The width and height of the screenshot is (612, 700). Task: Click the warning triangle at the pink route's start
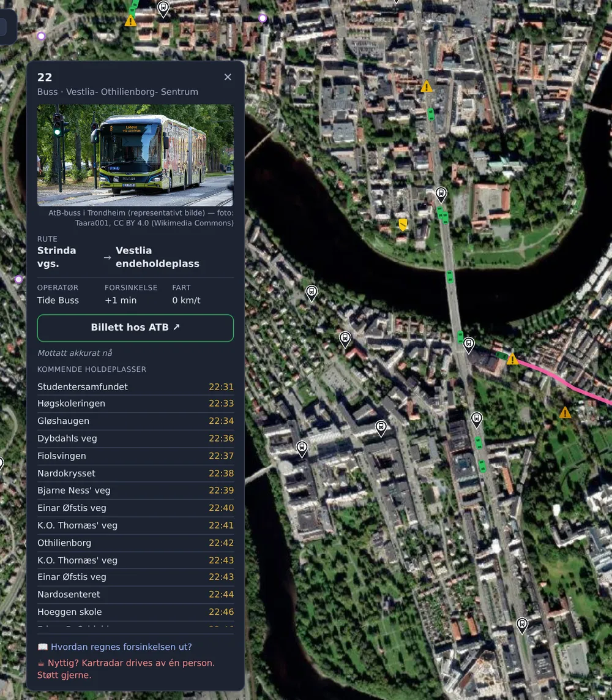(x=512, y=359)
